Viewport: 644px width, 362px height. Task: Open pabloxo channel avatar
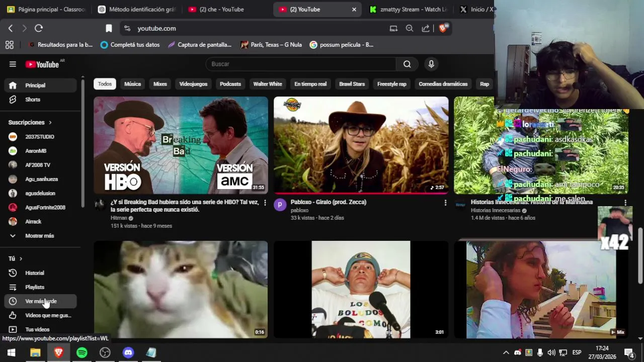280,205
